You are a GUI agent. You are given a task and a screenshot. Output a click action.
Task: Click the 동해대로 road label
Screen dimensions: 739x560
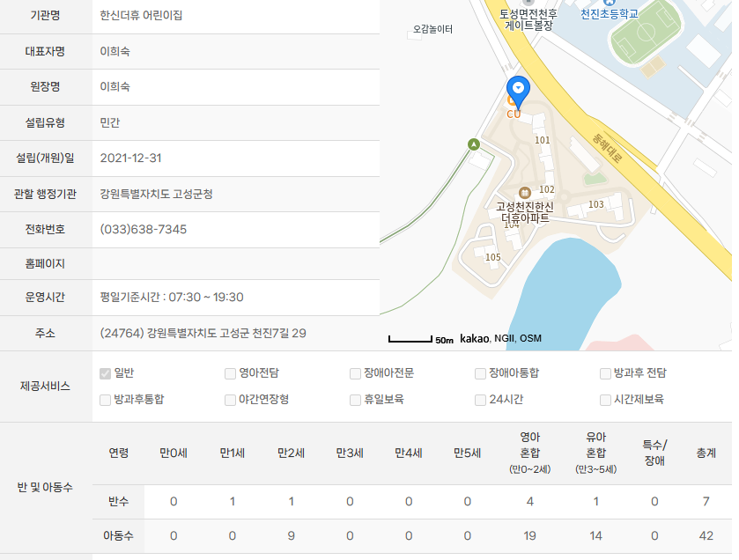pyautogui.click(x=608, y=147)
